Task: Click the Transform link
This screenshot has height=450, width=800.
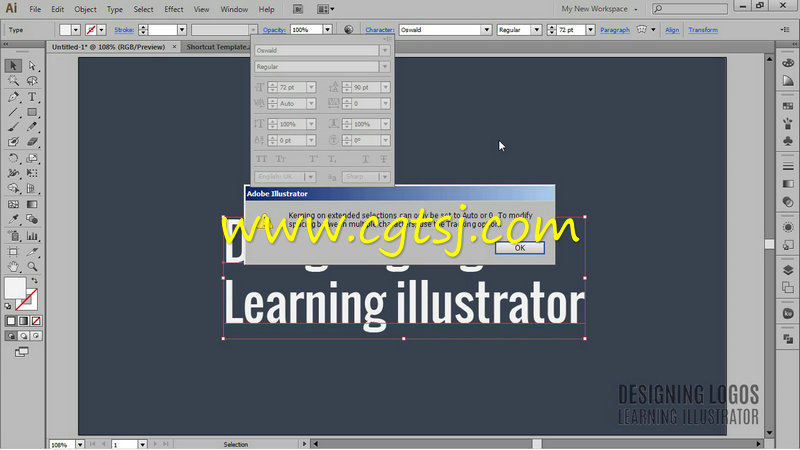Action: [703, 30]
